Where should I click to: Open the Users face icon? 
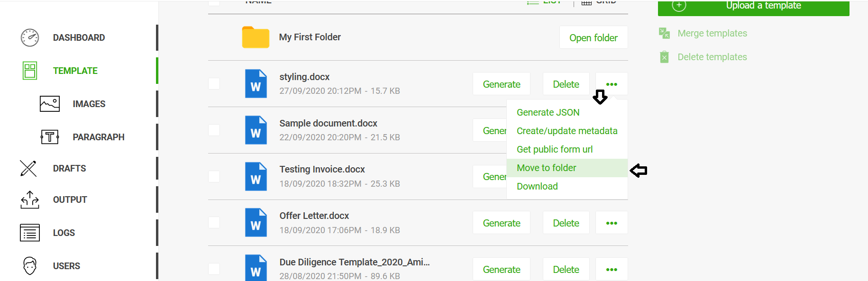(30, 266)
